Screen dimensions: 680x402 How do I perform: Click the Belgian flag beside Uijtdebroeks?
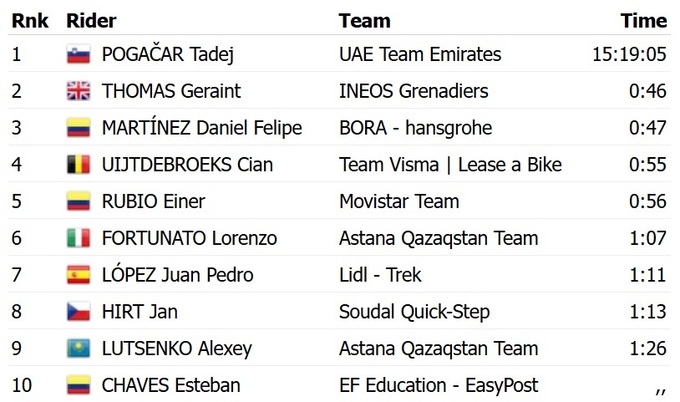tap(78, 165)
